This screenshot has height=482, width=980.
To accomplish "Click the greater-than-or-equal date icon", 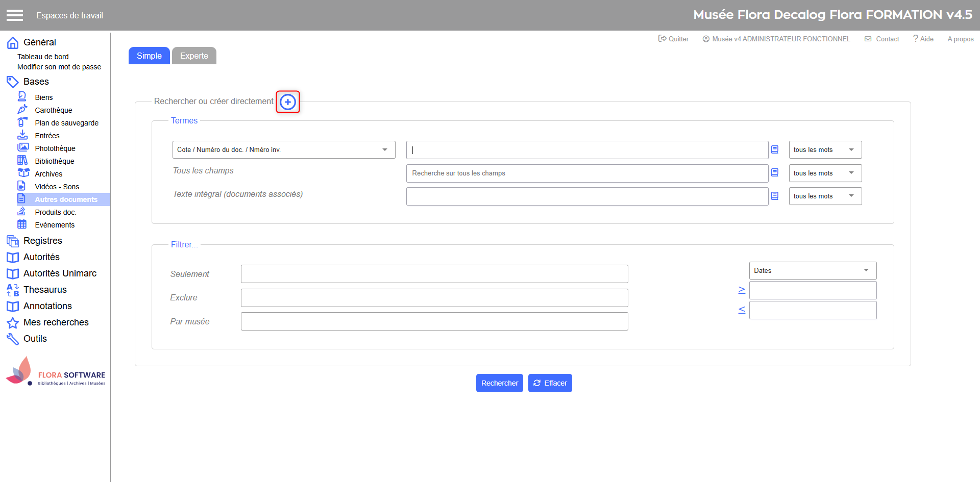I will [742, 290].
